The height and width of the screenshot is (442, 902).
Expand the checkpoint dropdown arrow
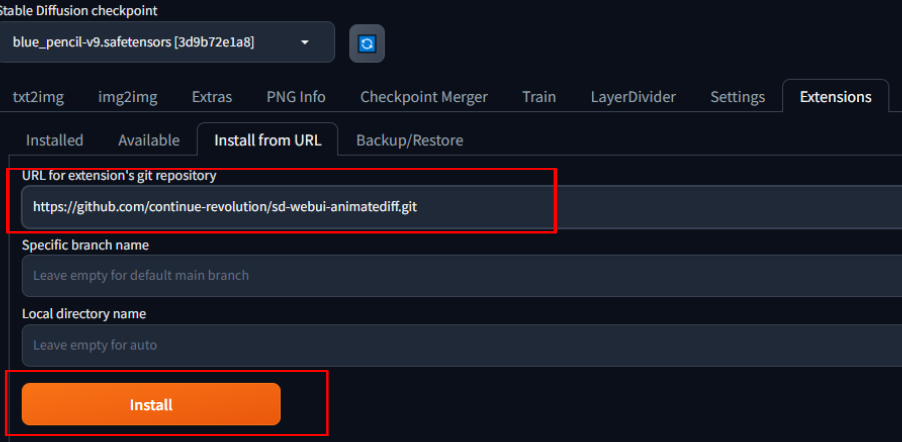[x=304, y=43]
